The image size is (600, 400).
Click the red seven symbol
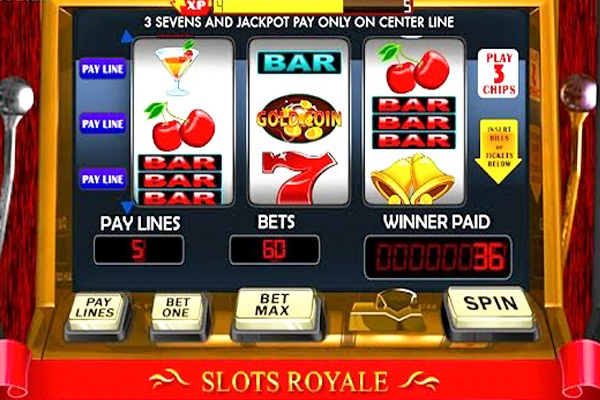(x=299, y=178)
